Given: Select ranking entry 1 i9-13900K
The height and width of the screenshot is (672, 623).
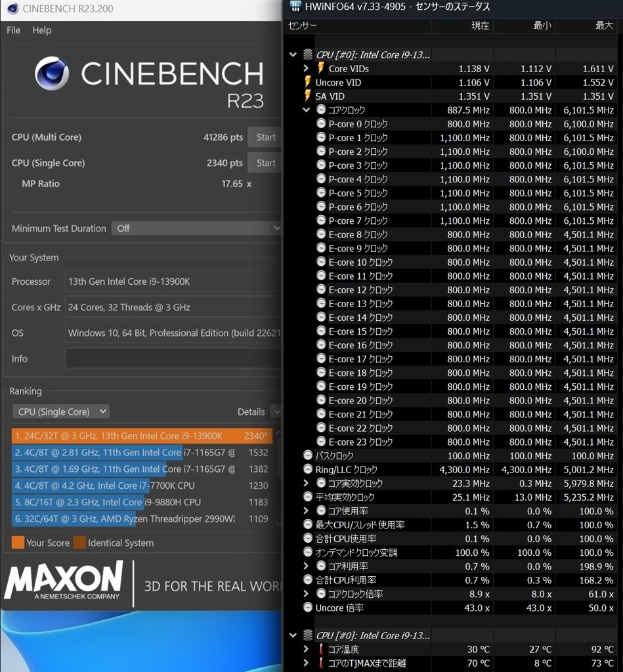Looking at the screenshot, I should click(142, 436).
